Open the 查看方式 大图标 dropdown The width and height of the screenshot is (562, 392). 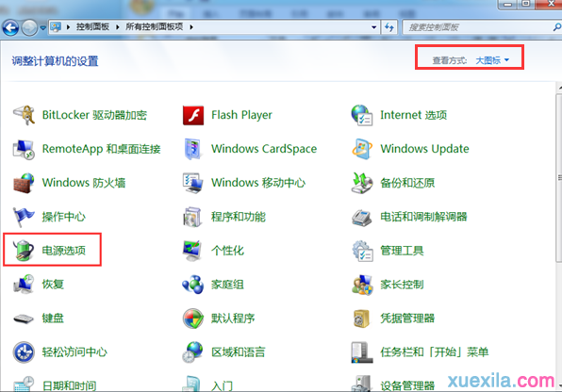coord(492,60)
